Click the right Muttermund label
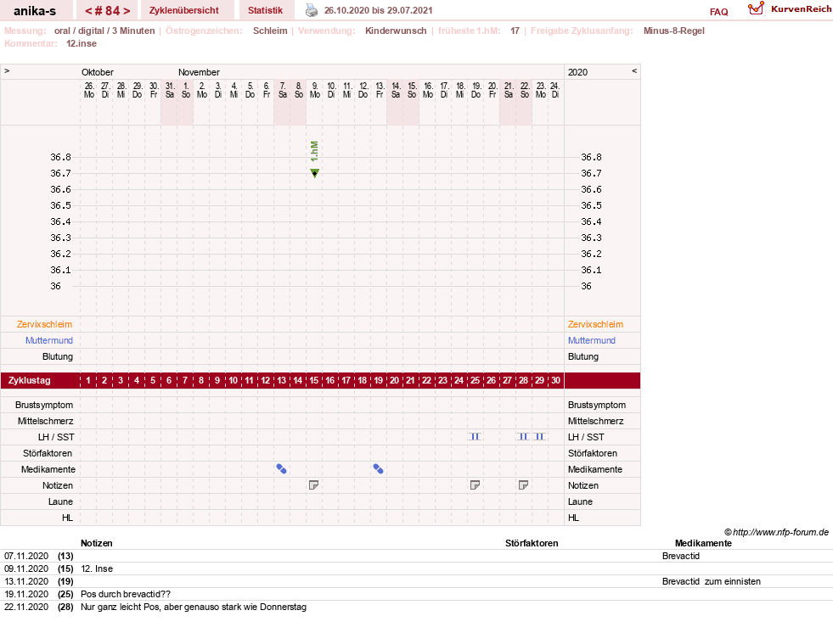Screen dimensions: 833x644 click(591, 340)
